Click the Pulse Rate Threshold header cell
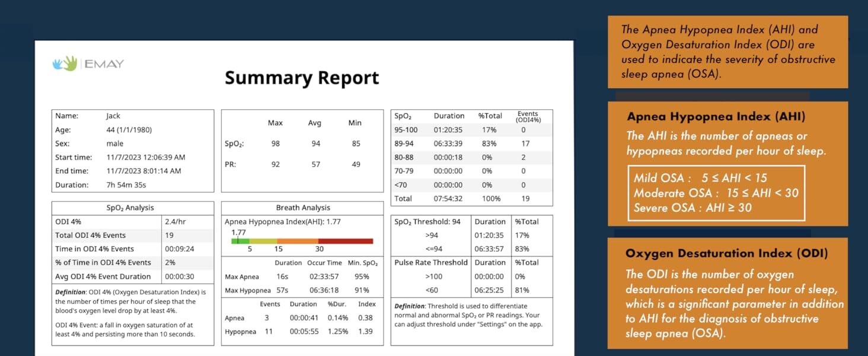Image resolution: width=868 pixels, height=356 pixels. (x=430, y=262)
